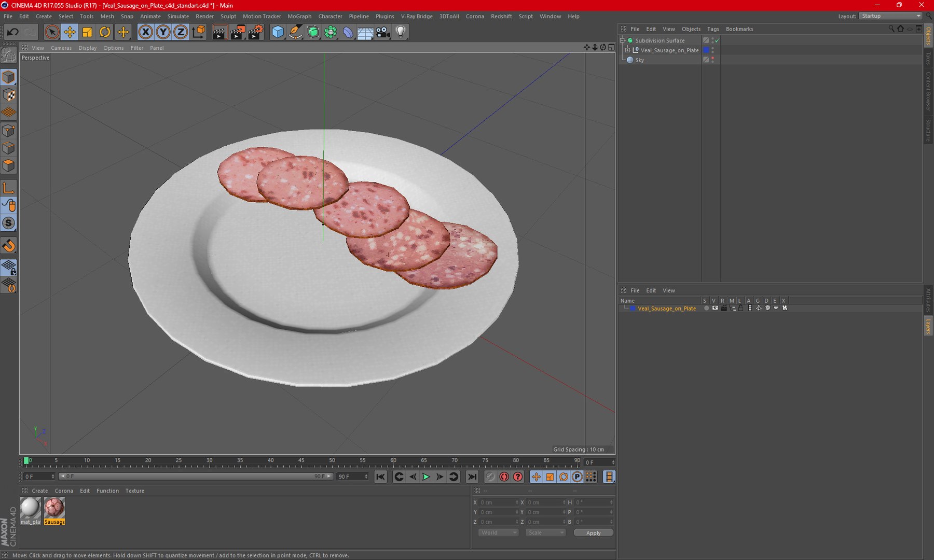This screenshot has height=560, width=934.
Task: Jump to the end of the animation
Action: click(472, 477)
